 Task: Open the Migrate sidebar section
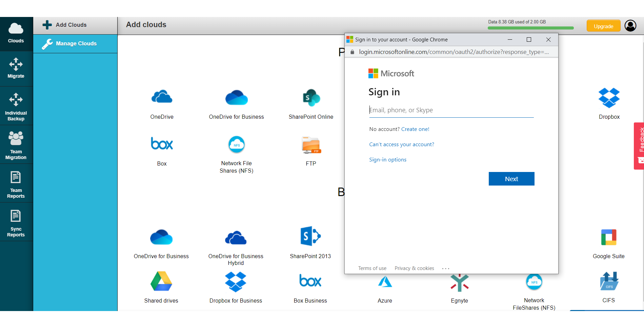point(16,69)
